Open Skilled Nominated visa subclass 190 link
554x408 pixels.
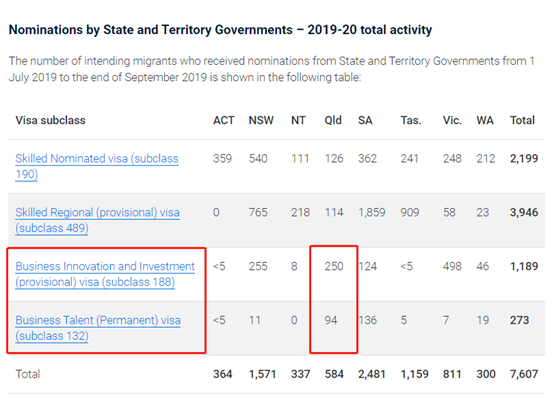96,166
